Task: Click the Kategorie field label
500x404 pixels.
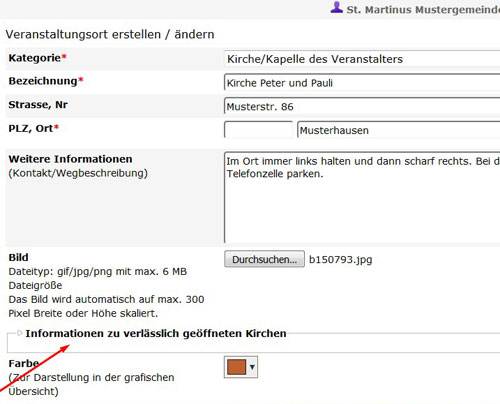Action: click(x=37, y=58)
